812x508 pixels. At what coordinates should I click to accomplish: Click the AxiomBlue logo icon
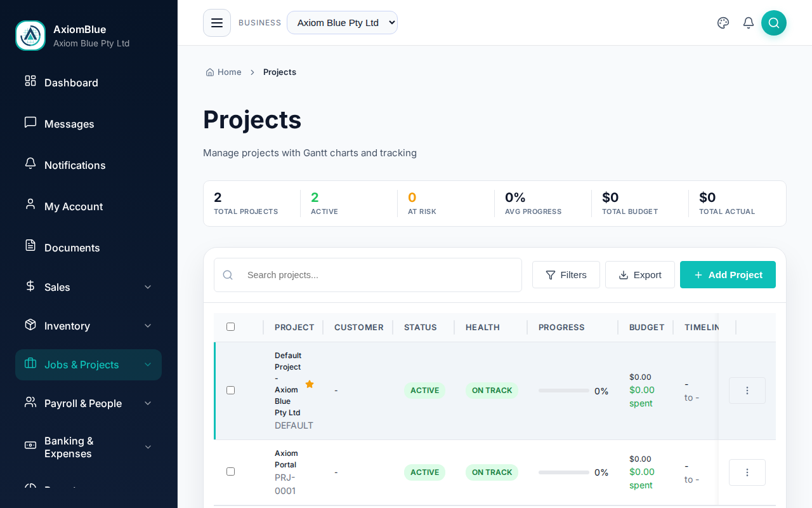pyautogui.click(x=30, y=36)
